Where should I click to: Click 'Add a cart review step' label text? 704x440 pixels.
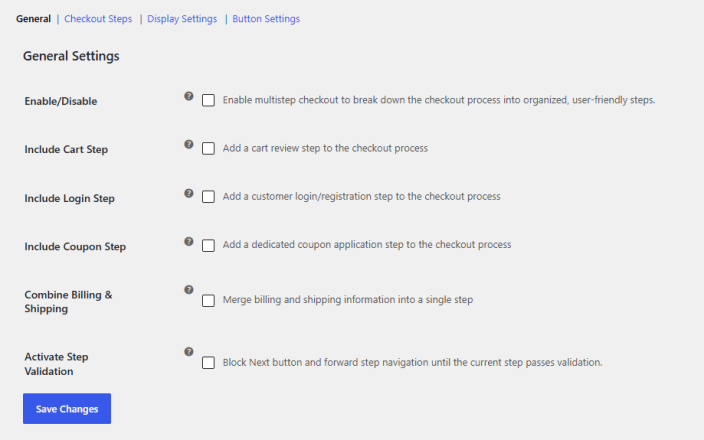click(325, 148)
